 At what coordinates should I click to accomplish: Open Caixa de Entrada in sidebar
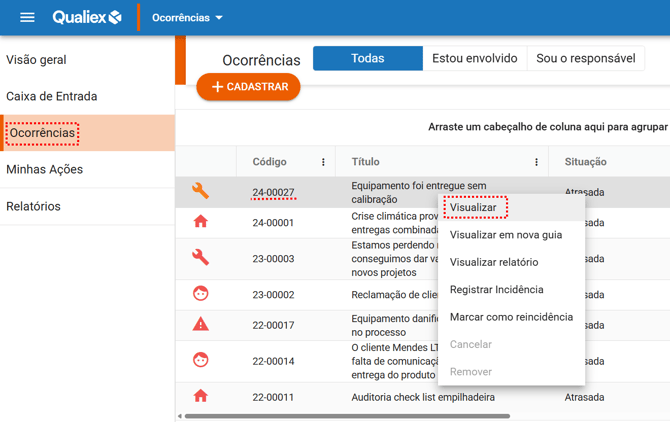click(x=52, y=97)
